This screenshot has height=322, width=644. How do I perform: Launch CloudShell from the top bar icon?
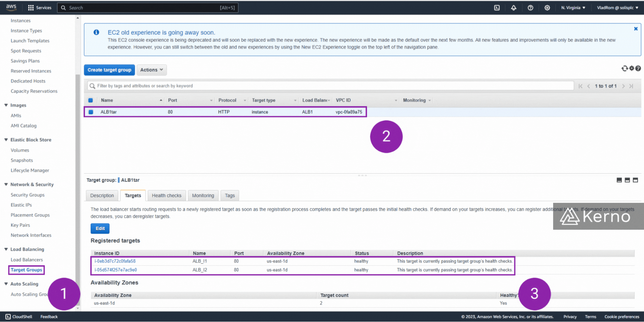pyautogui.click(x=497, y=8)
